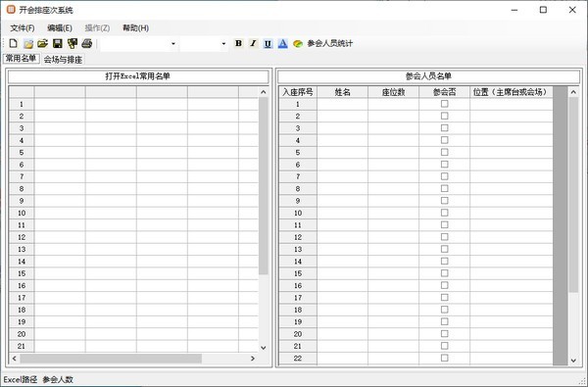Click the 姓名 cell in attendee row 1
This screenshot has width=588, height=387.
pyautogui.click(x=342, y=104)
